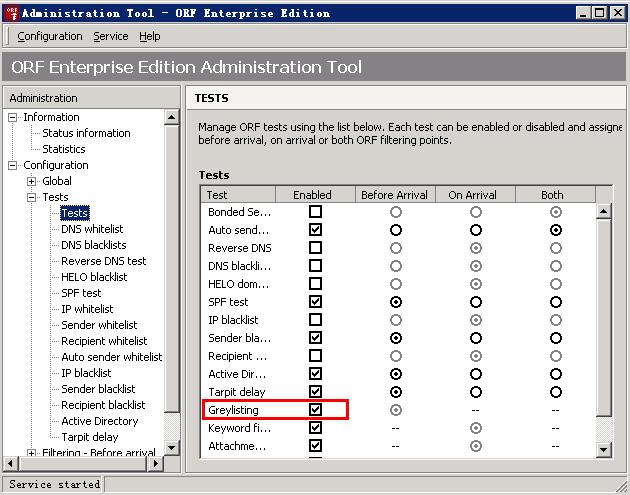Select DNS whitelist in the tree
The height and width of the screenshot is (495, 630).
click(x=92, y=229)
